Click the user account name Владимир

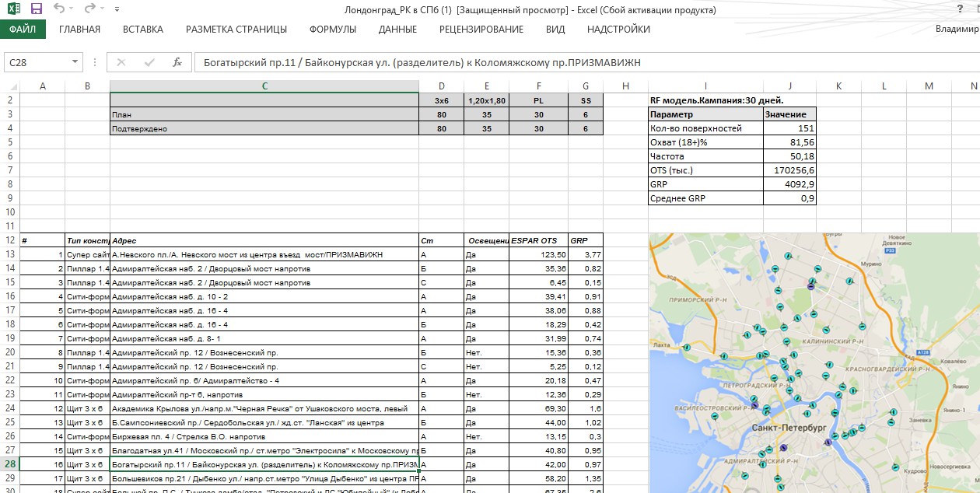[957, 30]
